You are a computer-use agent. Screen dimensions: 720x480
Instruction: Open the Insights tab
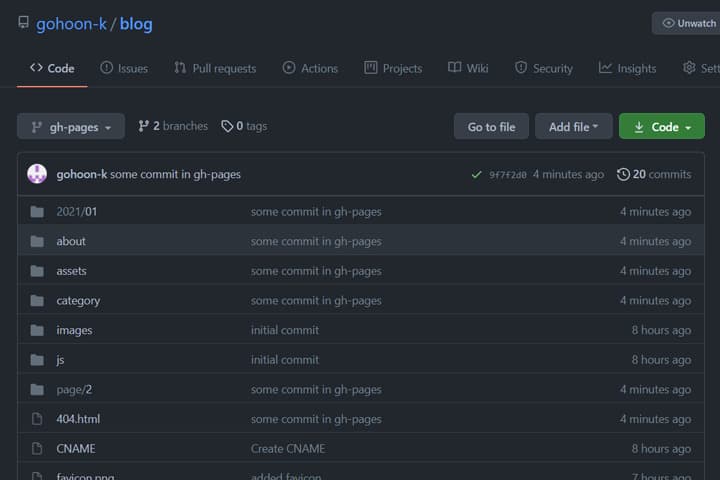click(x=627, y=68)
